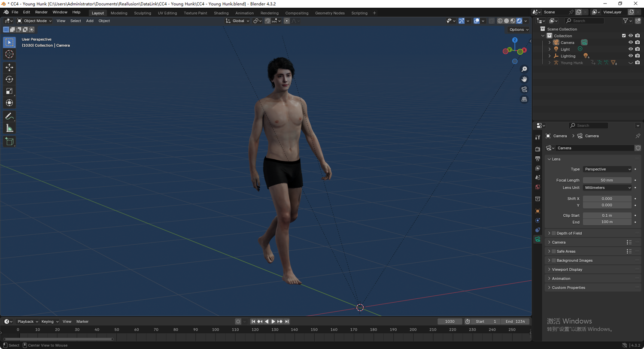This screenshot has width=644, height=349.
Task: Hide the Light object in outliner
Action: (631, 49)
